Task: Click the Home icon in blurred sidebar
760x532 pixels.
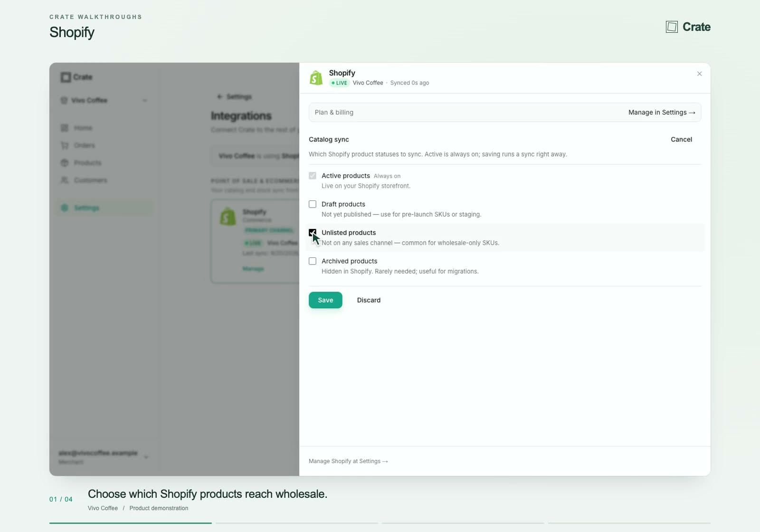Action: coord(65,128)
